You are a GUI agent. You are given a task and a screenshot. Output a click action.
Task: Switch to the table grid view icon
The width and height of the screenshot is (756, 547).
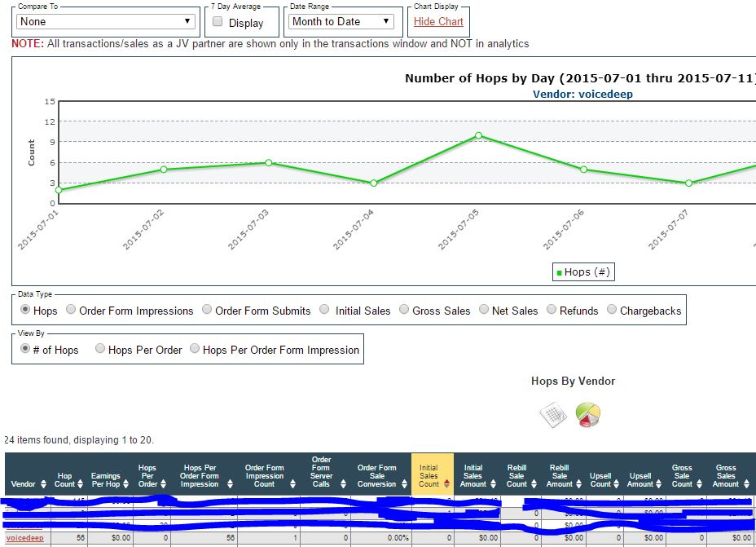(x=552, y=414)
